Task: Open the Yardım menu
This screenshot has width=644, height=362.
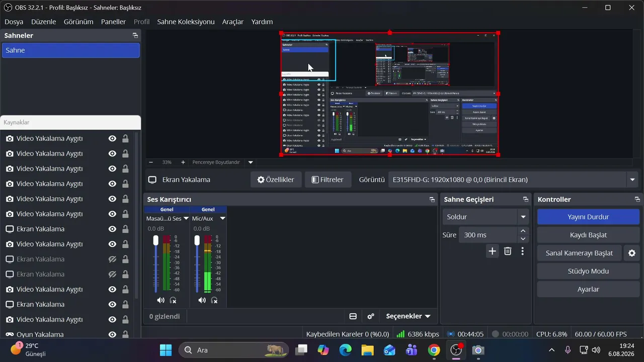Action: (262, 22)
